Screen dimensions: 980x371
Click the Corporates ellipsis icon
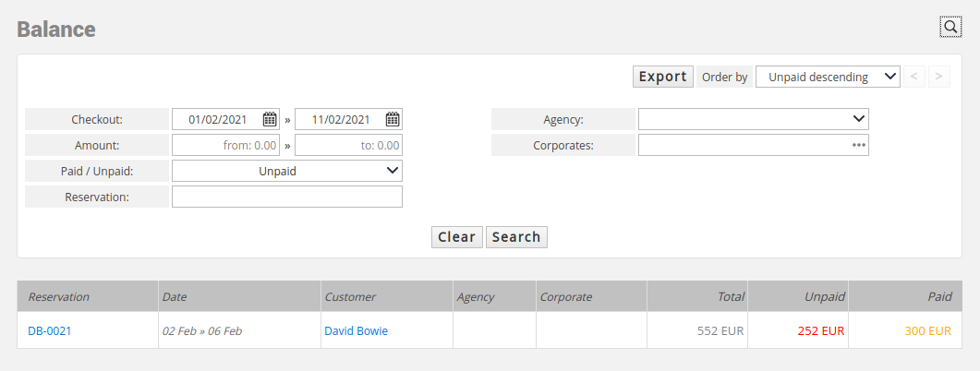click(x=859, y=145)
